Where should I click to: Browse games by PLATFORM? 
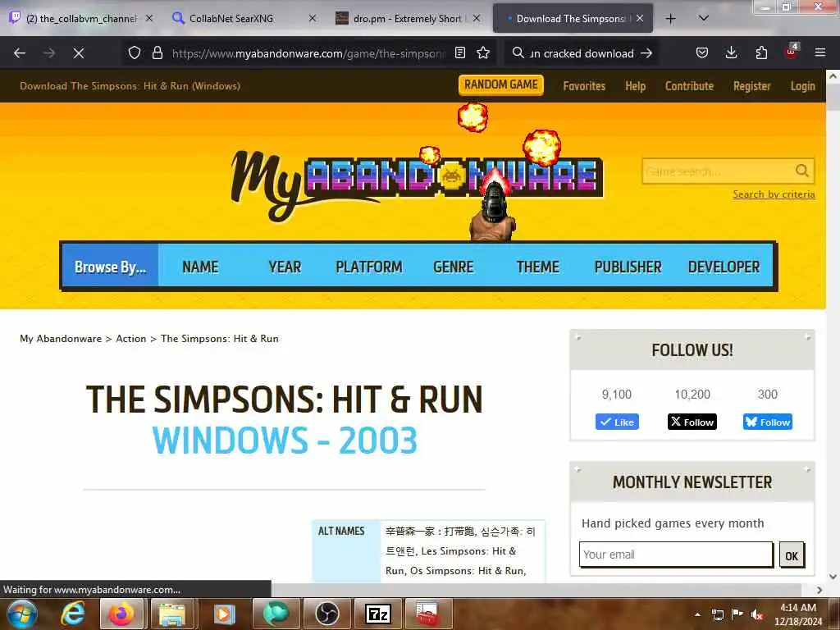[368, 267]
